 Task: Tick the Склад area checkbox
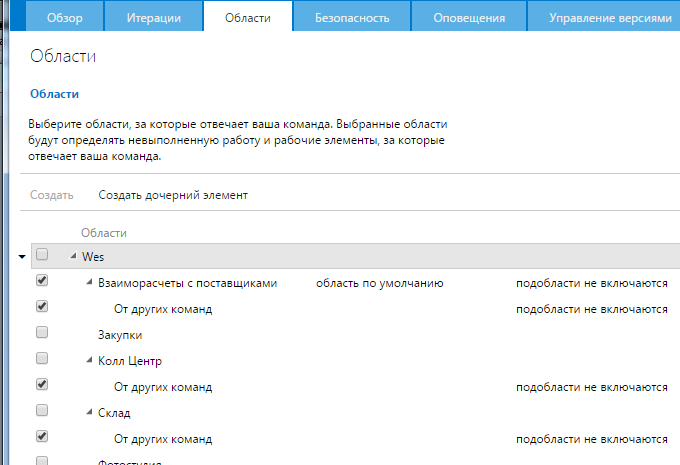pos(42,411)
